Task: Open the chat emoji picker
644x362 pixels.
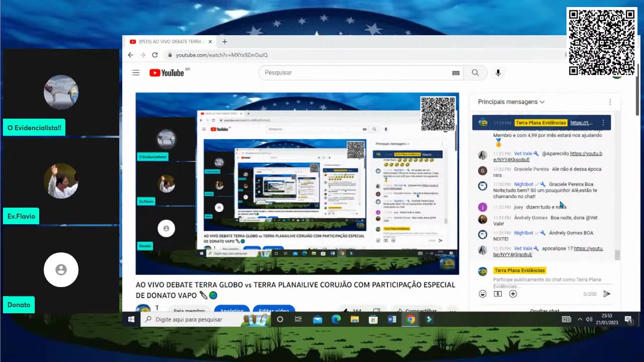Action: coord(482,294)
